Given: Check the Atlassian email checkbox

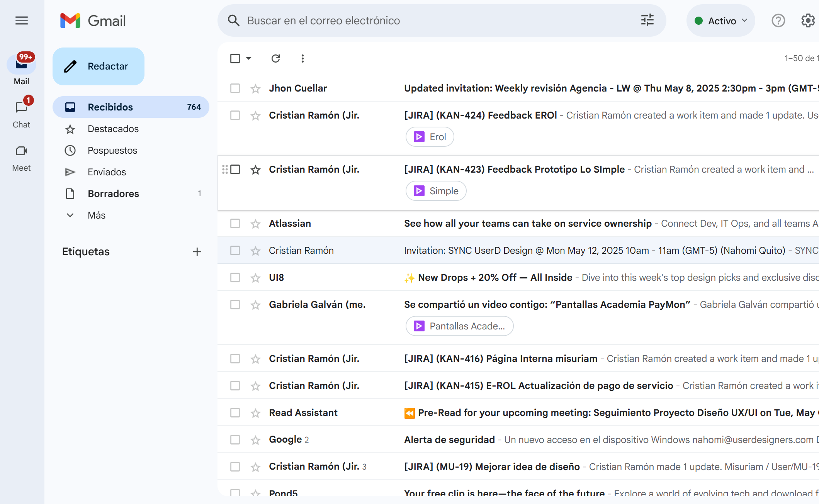Looking at the screenshot, I should point(235,224).
